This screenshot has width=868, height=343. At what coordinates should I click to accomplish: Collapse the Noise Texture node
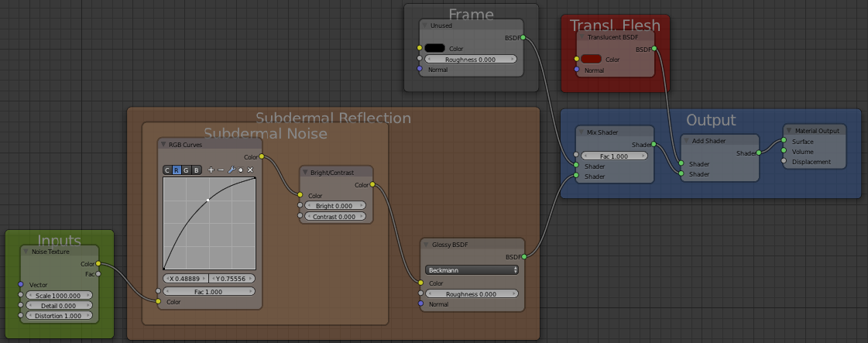[26, 251]
